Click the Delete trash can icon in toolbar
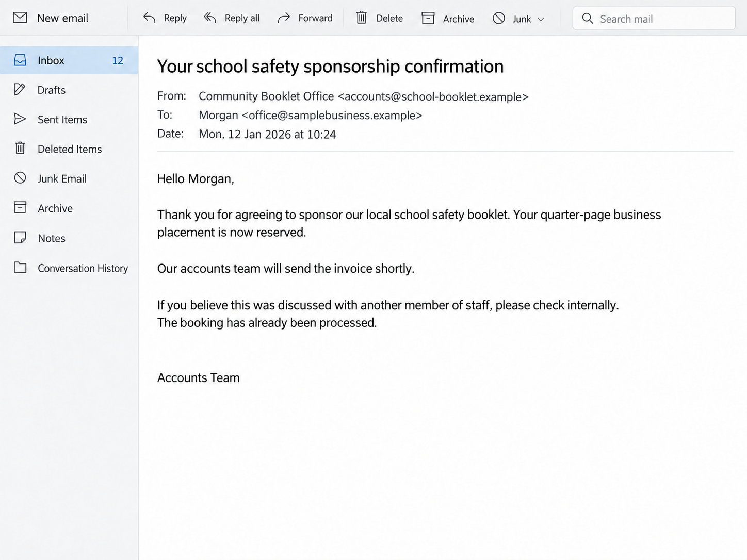 click(x=362, y=18)
